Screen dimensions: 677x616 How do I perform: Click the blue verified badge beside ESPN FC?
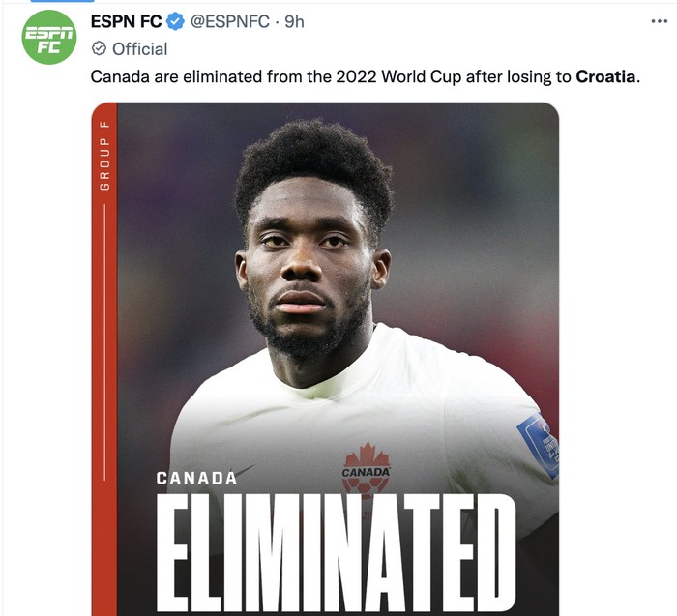pyautogui.click(x=175, y=21)
